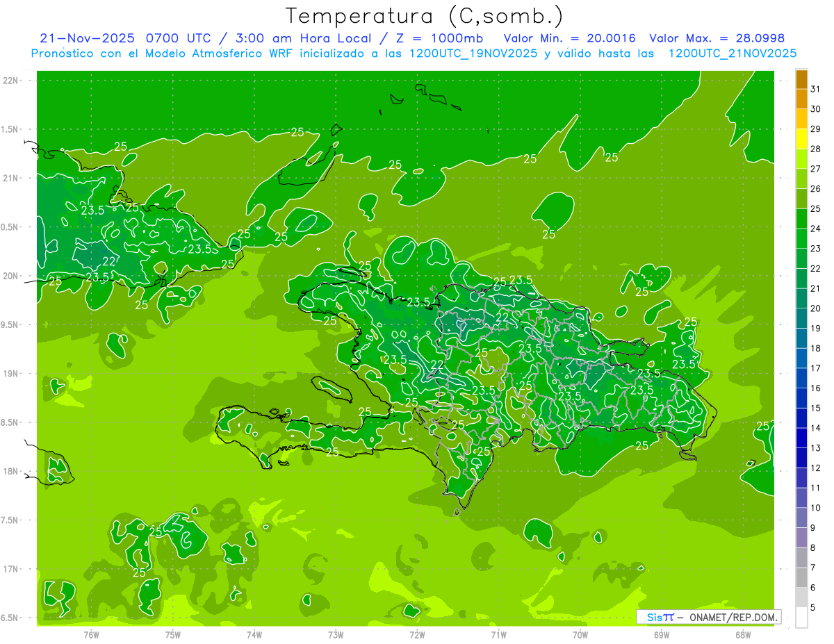Select 'Valor Min. = 20.0016' text
The height and width of the screenshot is (644, 834).
click(569, 38)
